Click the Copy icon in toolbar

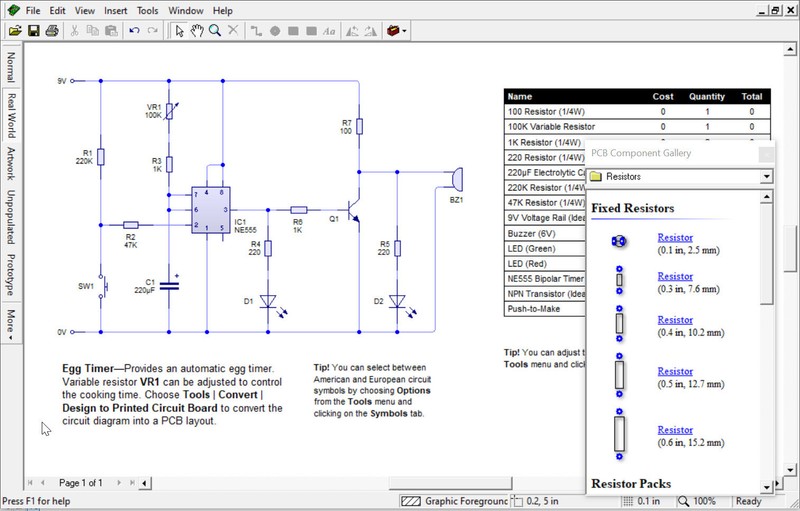click(92, 31)
